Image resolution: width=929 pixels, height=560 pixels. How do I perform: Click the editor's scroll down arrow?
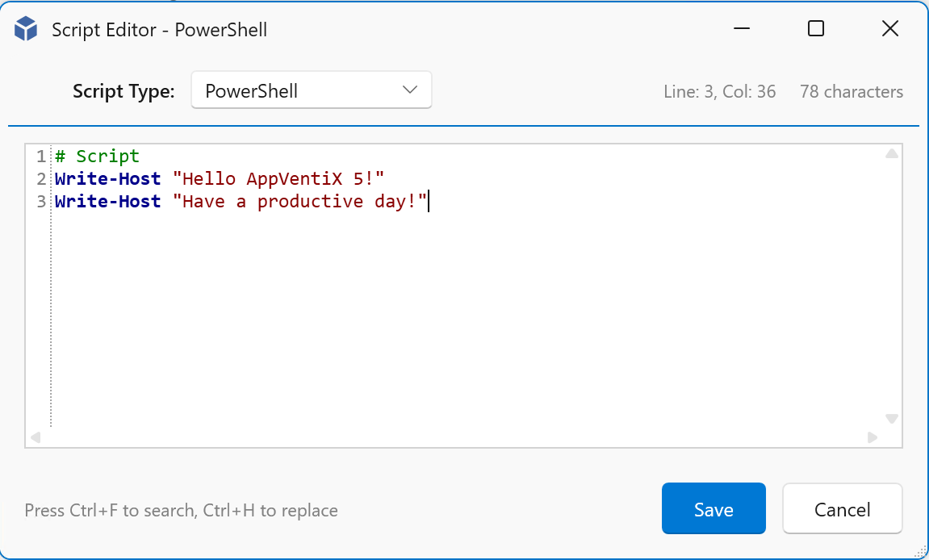coord(892,419)
